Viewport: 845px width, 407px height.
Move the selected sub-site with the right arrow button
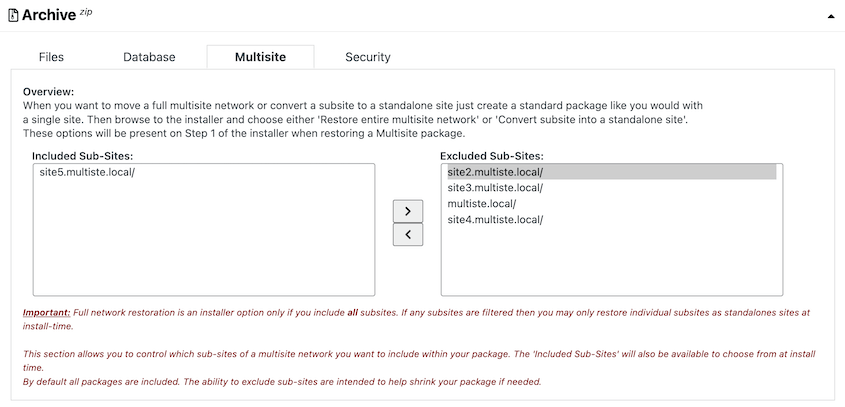coord(408,211)
